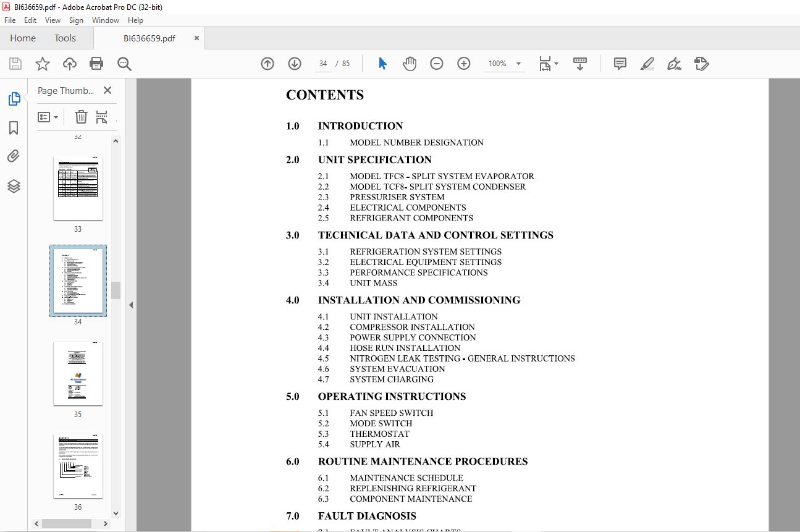Open the Sign menu
Image resolution: width=800 pixels, height=532 pixels.
[76, 20]
